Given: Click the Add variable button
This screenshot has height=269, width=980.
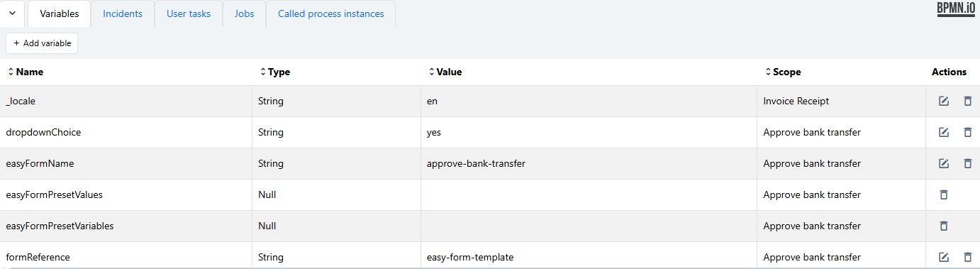Looking at the screenshot, I should pyautogui.click(x=42, y=43).
